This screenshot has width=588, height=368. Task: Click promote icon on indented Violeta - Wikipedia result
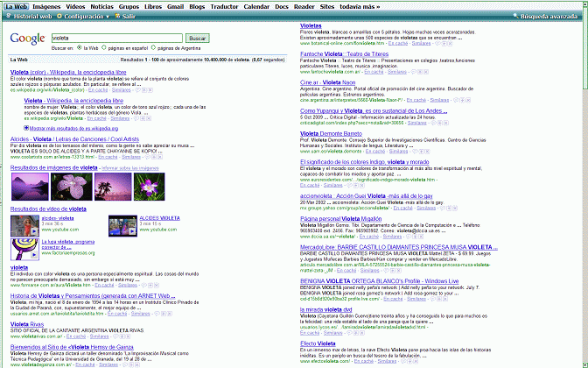point(143,118)
